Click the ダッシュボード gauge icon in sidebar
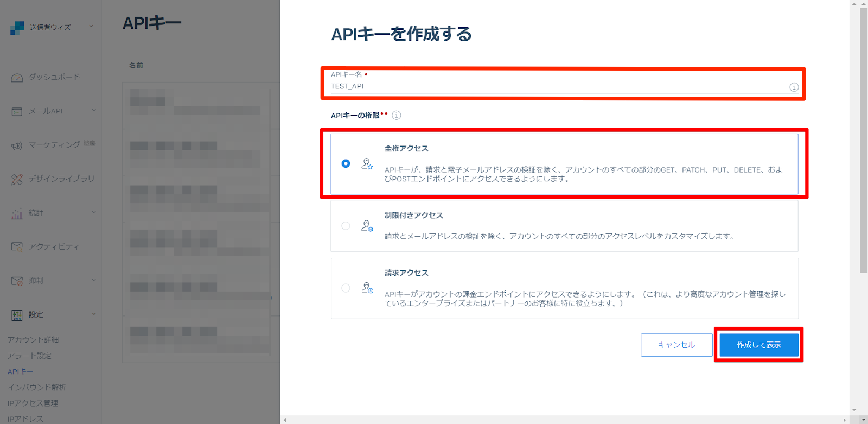Viewport: 868px width, 424px height. (x=17, y=78)
